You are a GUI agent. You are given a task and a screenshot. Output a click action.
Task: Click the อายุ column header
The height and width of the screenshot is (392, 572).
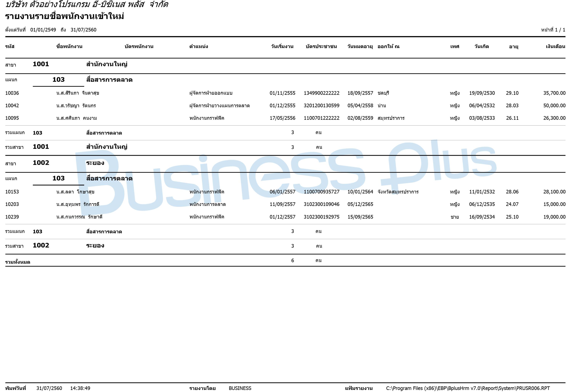coord(514,47)
